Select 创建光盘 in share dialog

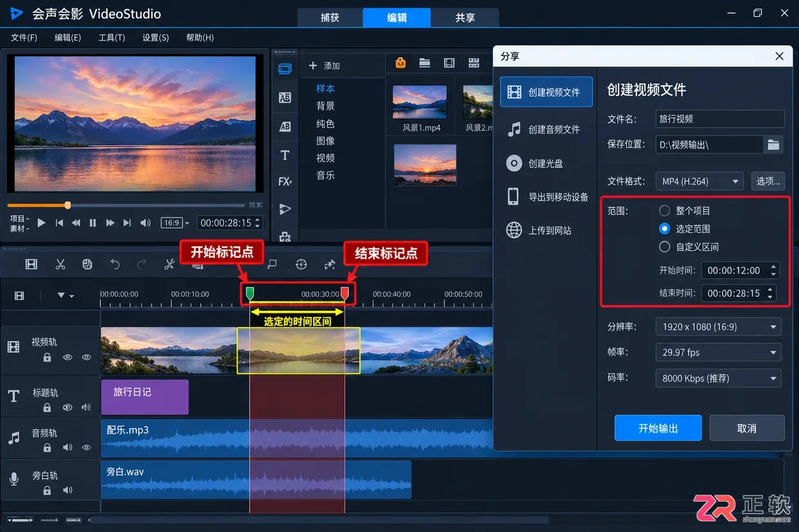coord(546,163)
